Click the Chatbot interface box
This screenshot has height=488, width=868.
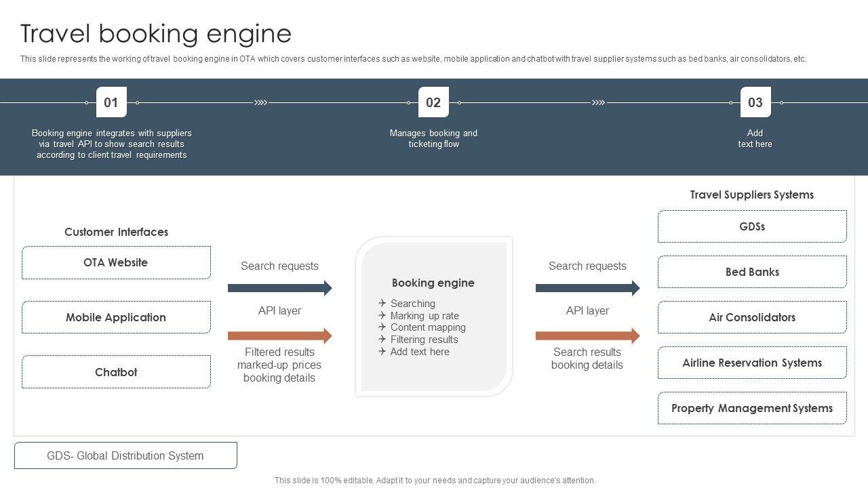click(x=116, y=372)
